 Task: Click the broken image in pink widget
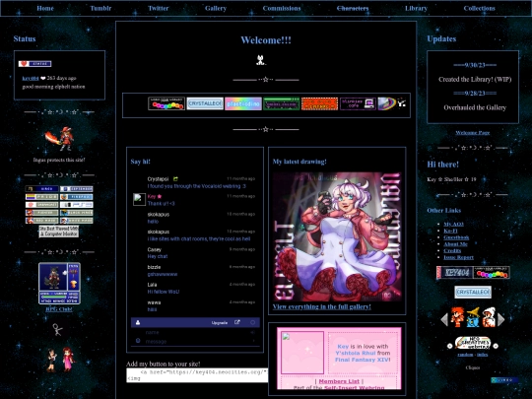pos(302,353)
